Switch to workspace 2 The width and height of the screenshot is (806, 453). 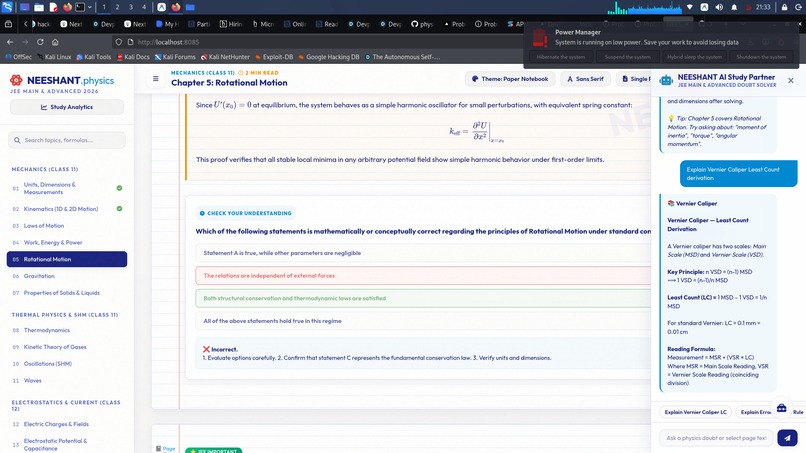(x=117, y=7)
